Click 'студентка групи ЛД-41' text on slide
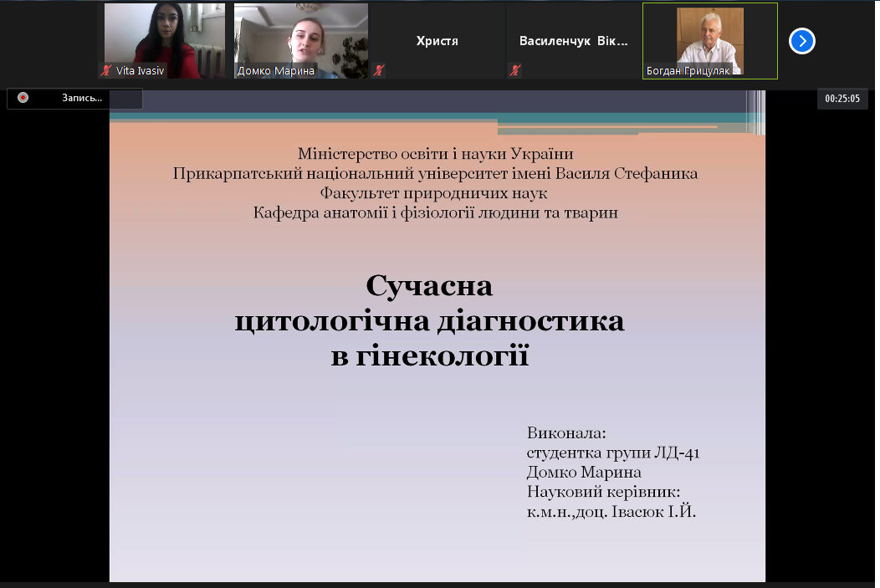 (x=612, y=453)
